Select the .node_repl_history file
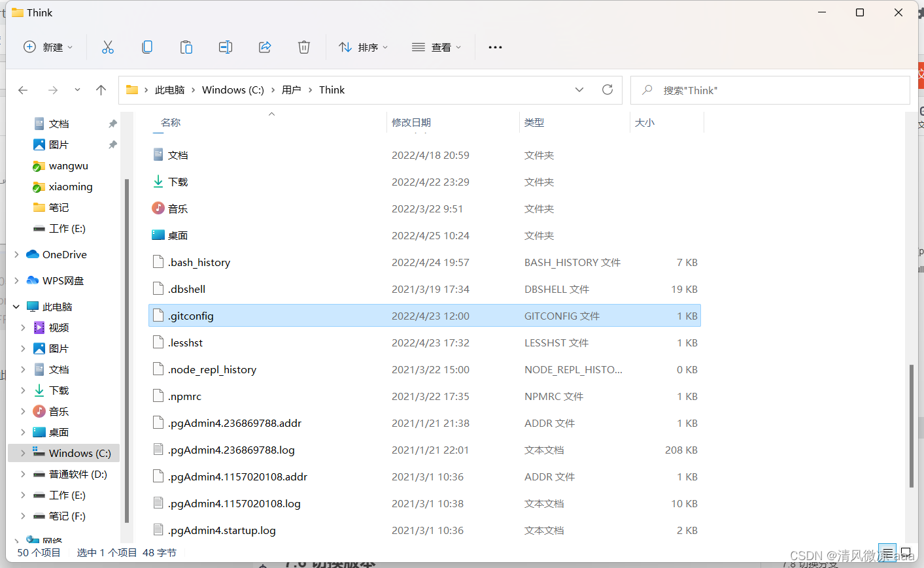 (425, 369)
